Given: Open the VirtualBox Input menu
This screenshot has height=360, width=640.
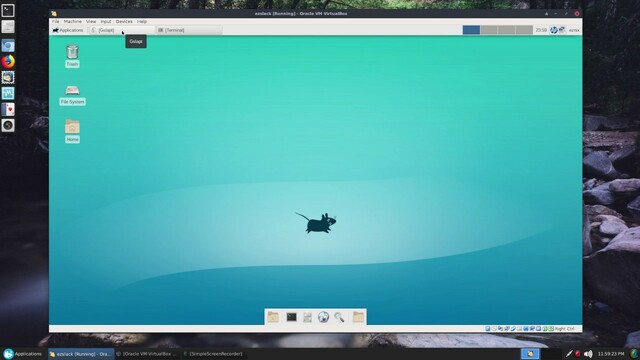Looking at the screenshot, I should point(106,22).
